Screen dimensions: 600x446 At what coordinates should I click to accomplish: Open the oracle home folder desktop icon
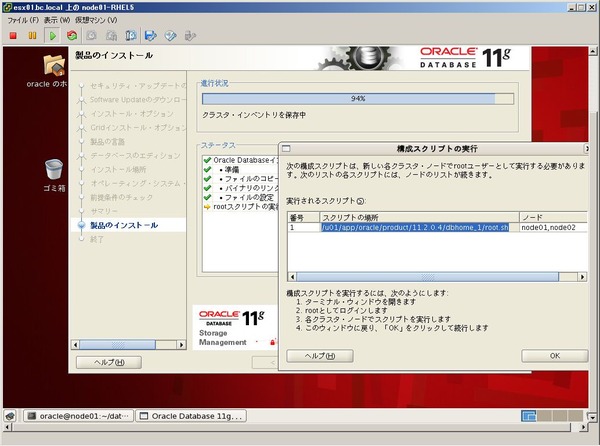coord(54,65)
